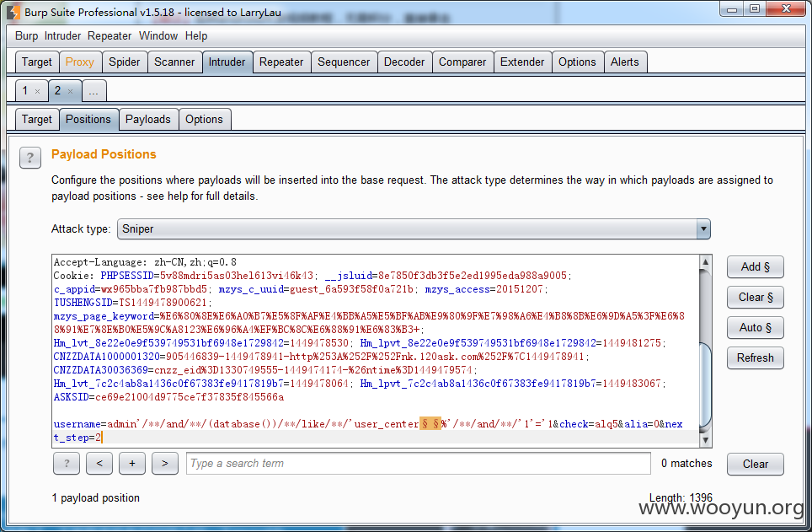Click the mzys_page_keyword cookie name
812x532 pixels.
tap(104, 316)
